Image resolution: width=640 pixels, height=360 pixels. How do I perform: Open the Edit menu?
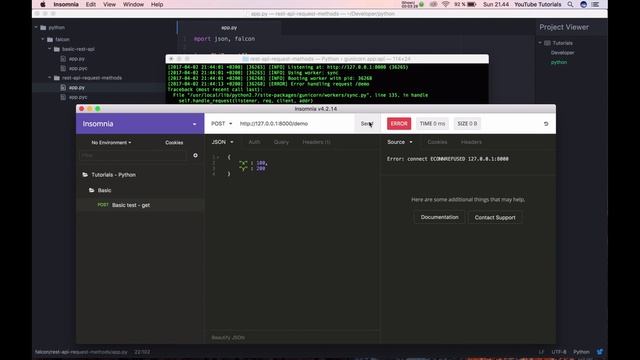tap(91, 4)
